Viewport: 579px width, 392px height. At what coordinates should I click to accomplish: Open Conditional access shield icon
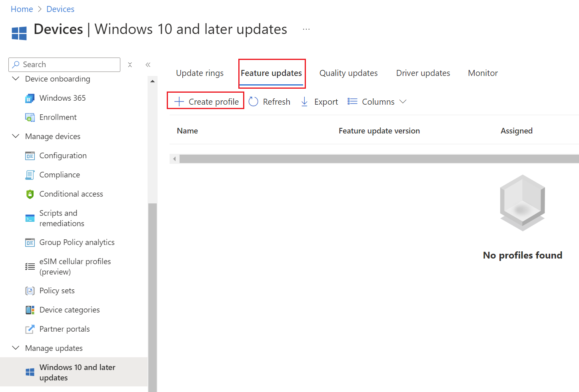[x=30, y=194]
